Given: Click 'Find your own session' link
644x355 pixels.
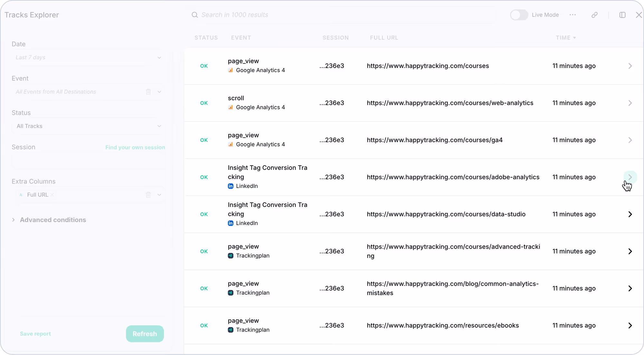Looking at the screenshot, I should 135,147.
